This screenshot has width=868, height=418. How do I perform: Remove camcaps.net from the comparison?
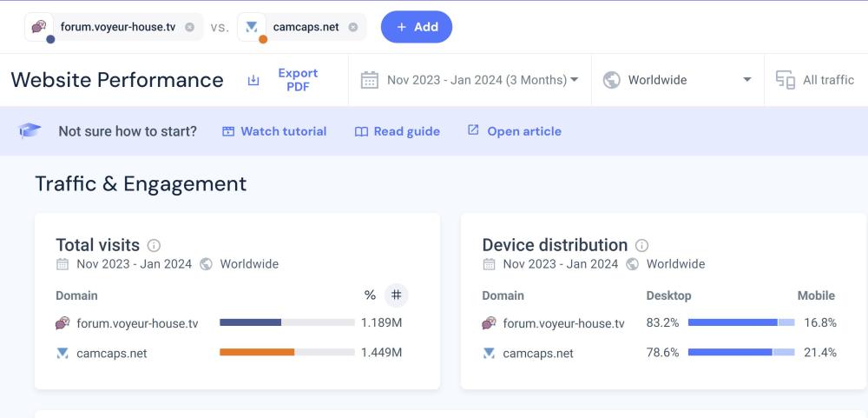pyautogui.click(x=352, y=27)
